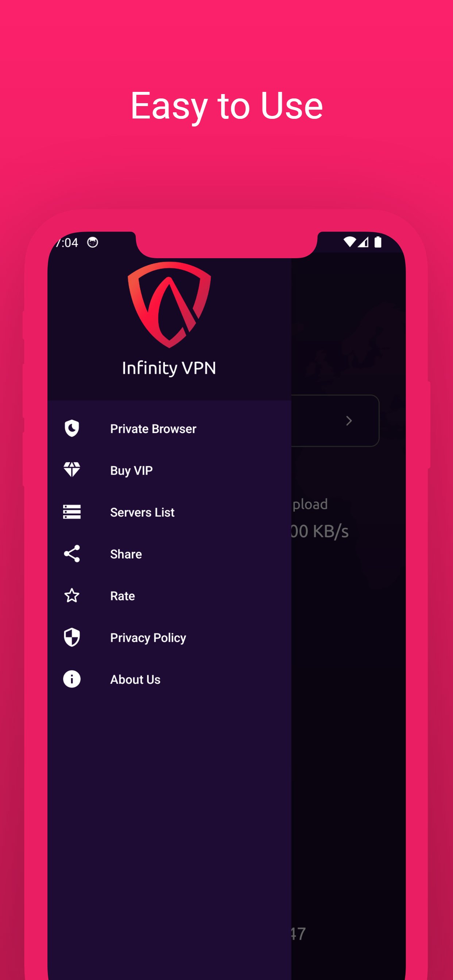Tap the Rate star icon
453x980 pixels.
point(71,595)
